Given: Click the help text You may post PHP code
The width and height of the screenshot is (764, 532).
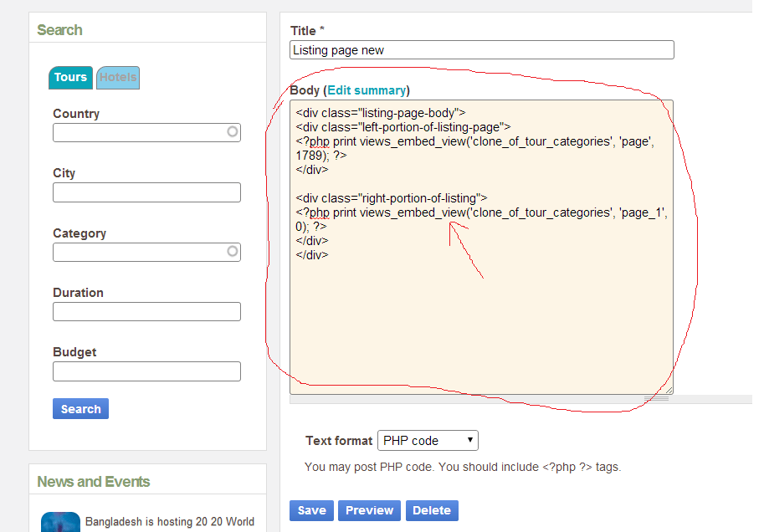Looking at the screenshot, I should pos(463,467).
